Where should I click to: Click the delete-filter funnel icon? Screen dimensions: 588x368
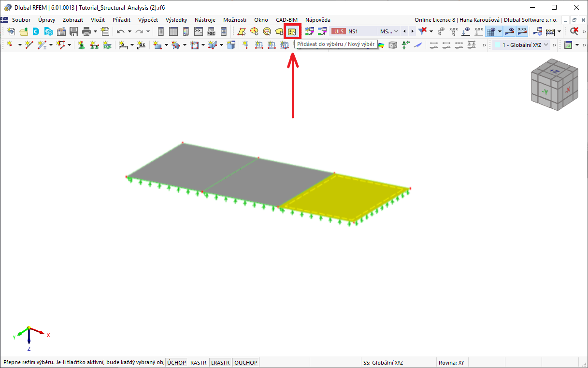423,31
